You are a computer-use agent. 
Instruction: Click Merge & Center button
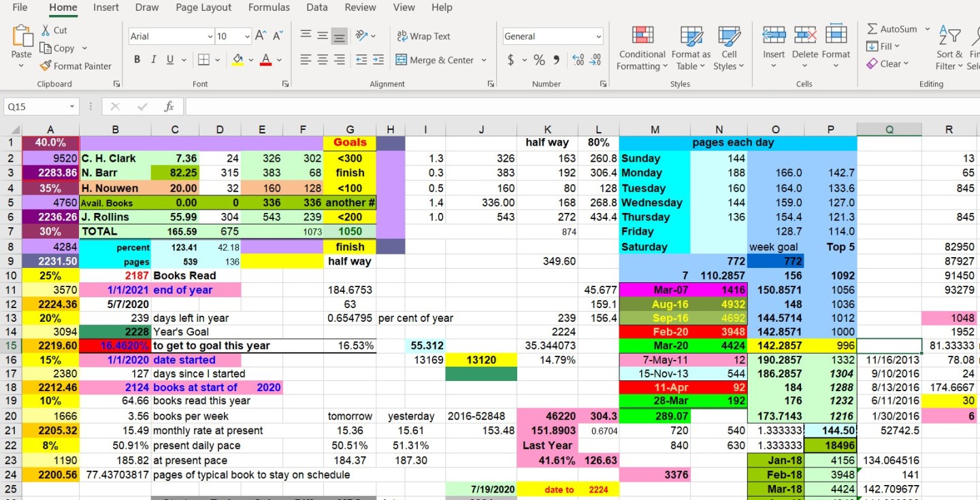435,60
